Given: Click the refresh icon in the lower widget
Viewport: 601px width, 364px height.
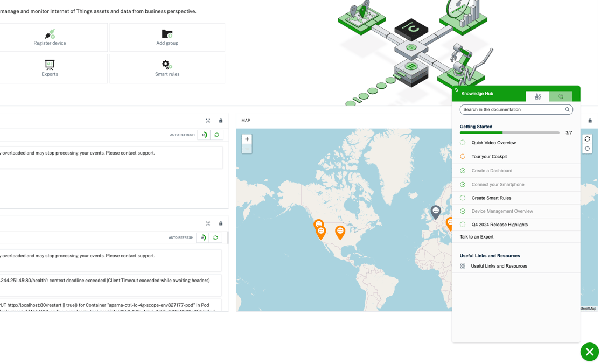Looking at the screenshot, I should pos(215,237).
